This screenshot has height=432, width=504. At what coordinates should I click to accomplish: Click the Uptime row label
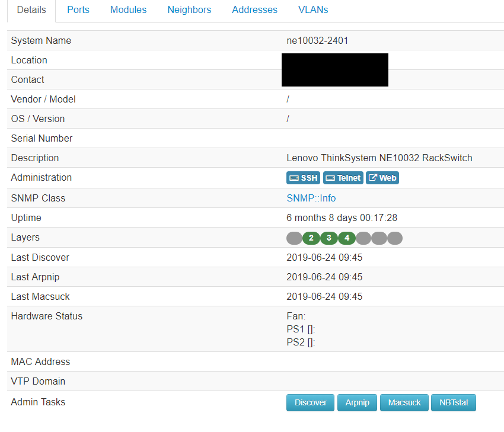(26, 218)
